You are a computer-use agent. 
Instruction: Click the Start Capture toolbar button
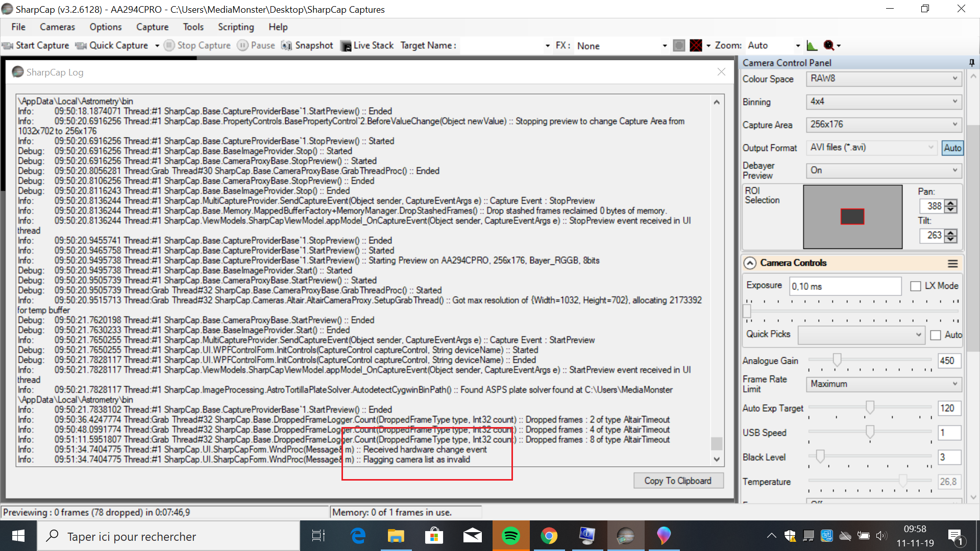pyautogui.click(x=36, y=45)
